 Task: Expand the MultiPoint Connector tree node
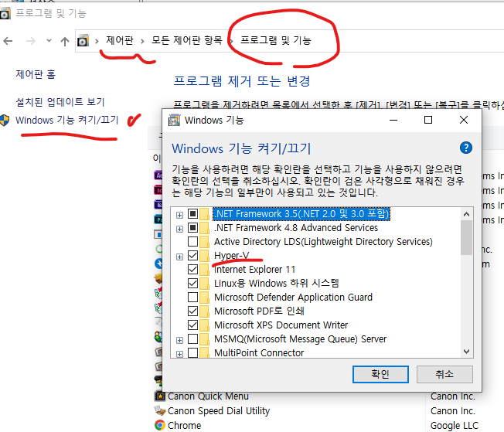pos(179,354)
